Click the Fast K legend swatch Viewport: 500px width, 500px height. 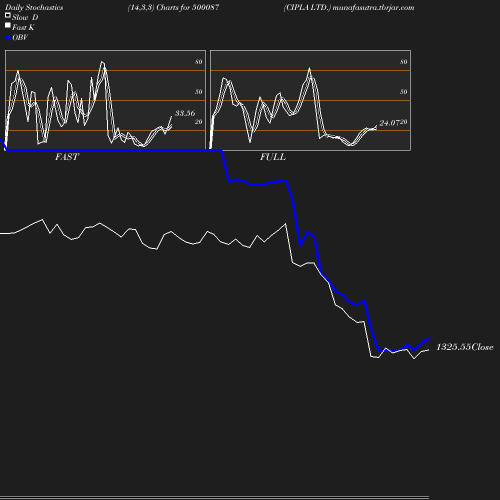click(x=8, y=25)
